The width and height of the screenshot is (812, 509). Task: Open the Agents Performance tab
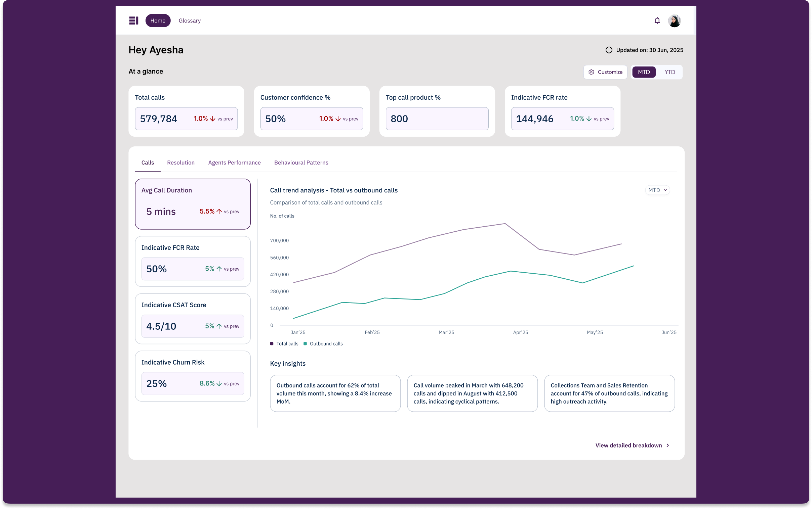tap(234, 163)
